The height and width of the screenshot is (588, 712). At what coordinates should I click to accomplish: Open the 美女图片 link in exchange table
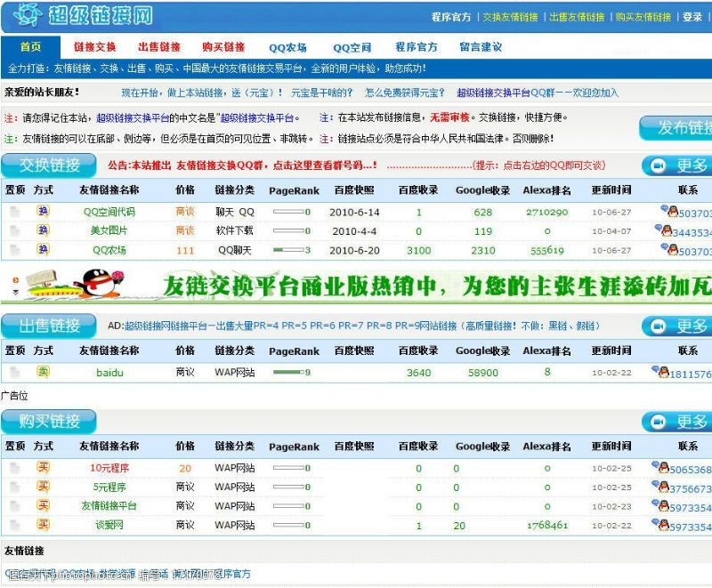click(109, 231)
